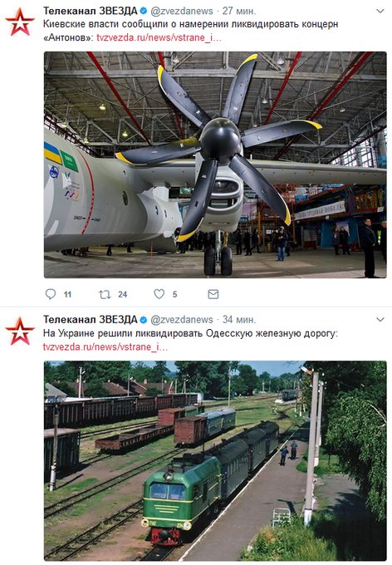
Task: Open Телеканал ЗВЕЗДА name on the first tweet
Action: [x=90, y=11]
